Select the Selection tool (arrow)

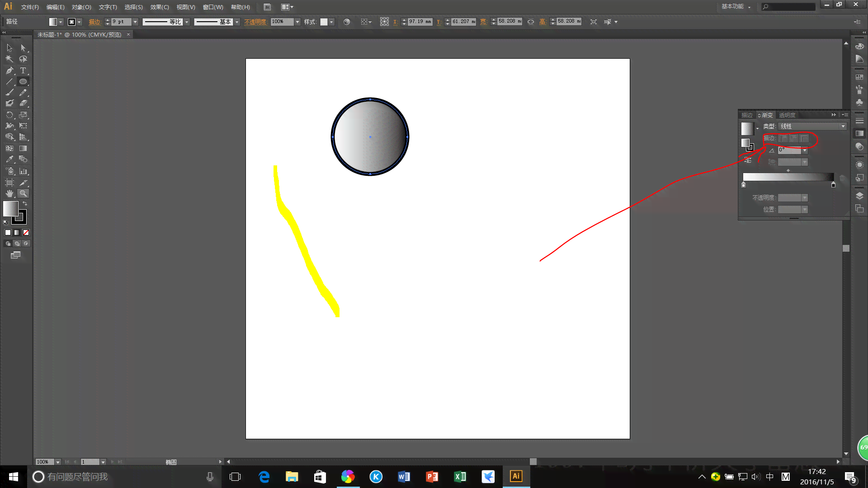9,47
